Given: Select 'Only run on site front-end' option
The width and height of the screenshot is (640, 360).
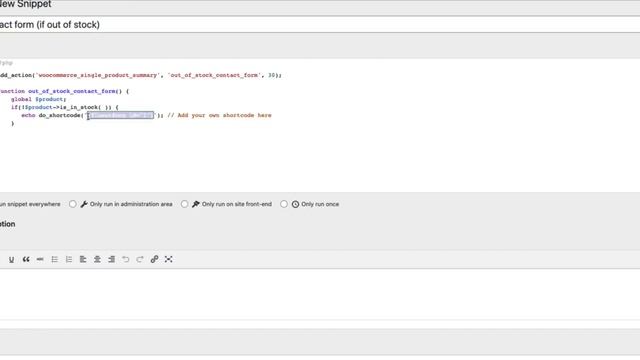Looking at the screenshot, I should pyautogui.click(x=184, y=204).
